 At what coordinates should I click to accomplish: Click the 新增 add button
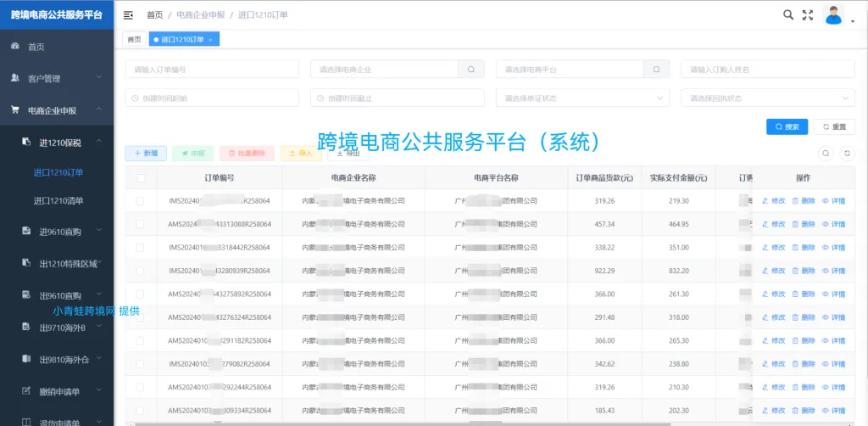pos(146,154)
